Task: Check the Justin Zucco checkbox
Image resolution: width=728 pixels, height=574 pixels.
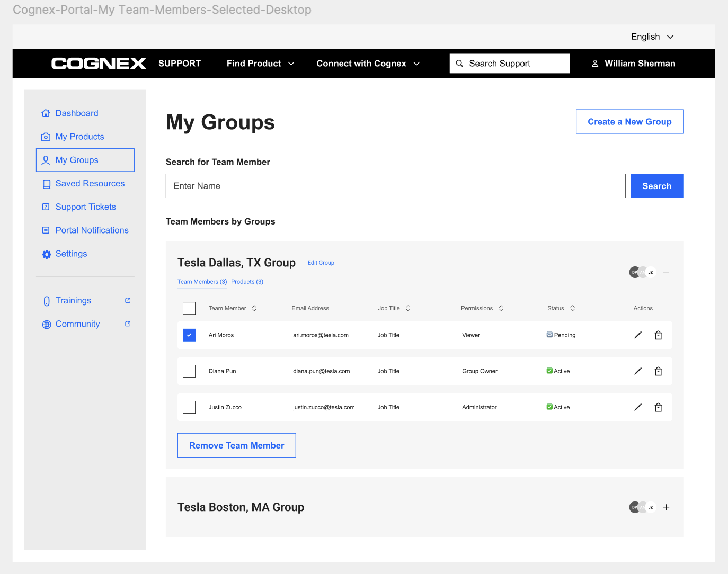Action: coord(189,407)
